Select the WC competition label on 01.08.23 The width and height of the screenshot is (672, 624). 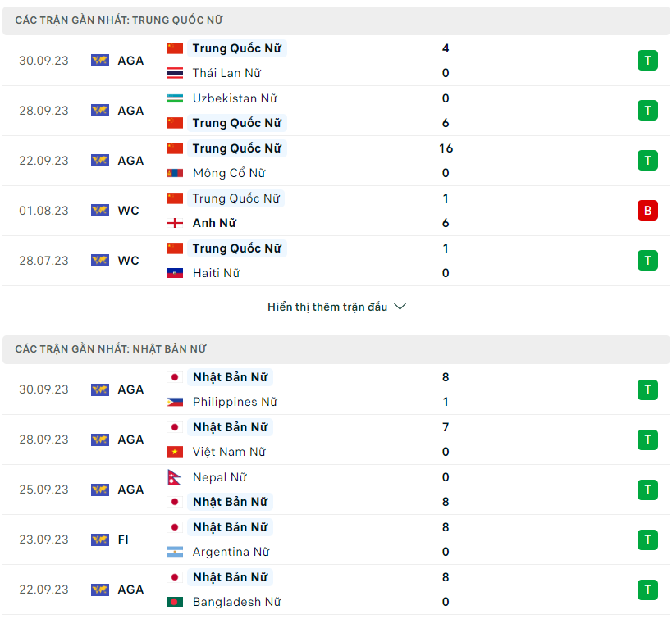pyautogui.click(x=128, y=211)
